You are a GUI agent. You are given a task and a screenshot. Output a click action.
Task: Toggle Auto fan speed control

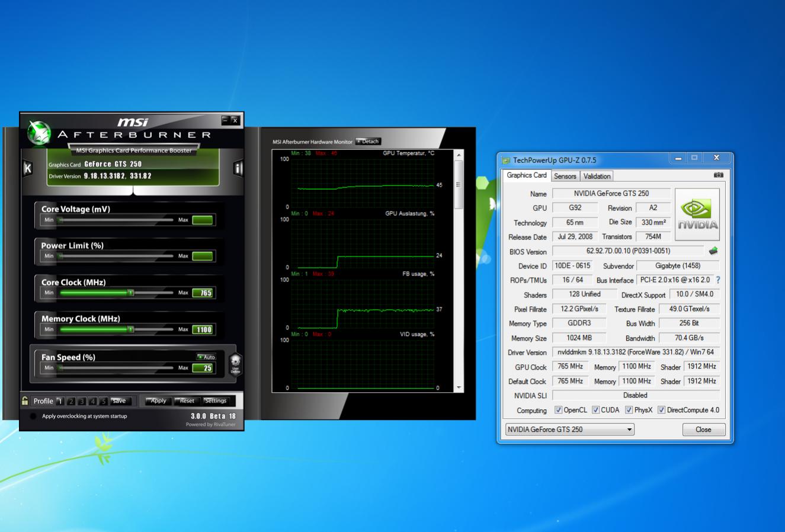(207, 357)
